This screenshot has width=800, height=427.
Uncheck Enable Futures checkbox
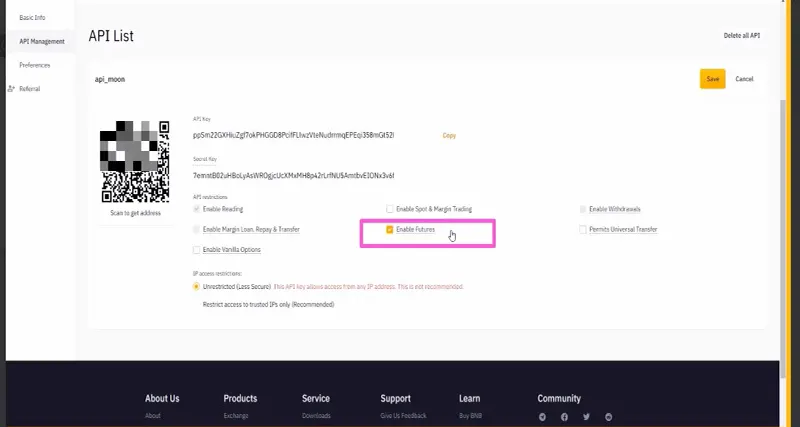[x=390, y=230]
